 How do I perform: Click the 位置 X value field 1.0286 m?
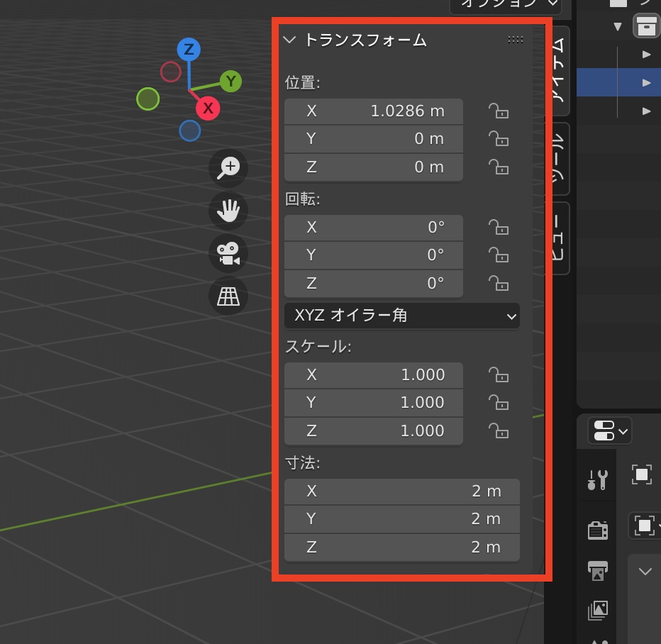click(374, 111)
